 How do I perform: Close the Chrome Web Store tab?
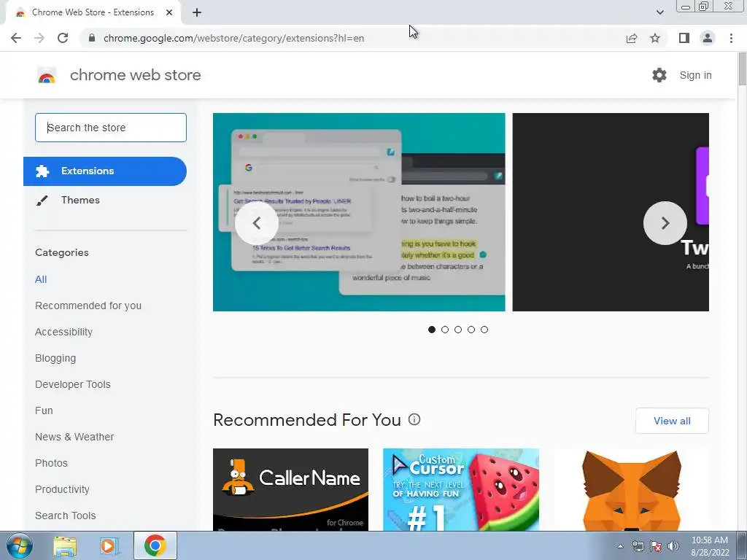(x=169, y=12)
